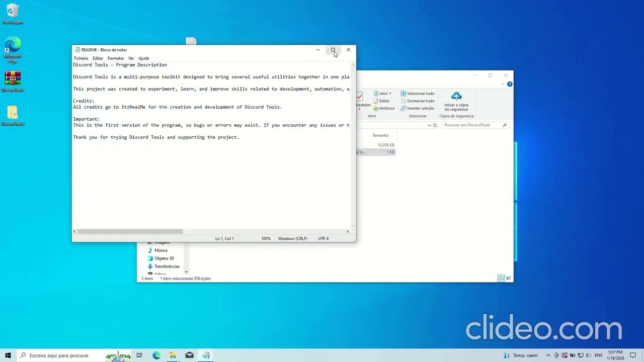The height and width of the screenshot is (362, 644).
Task: Open the Windows Start menu
Action: [8, 355]
